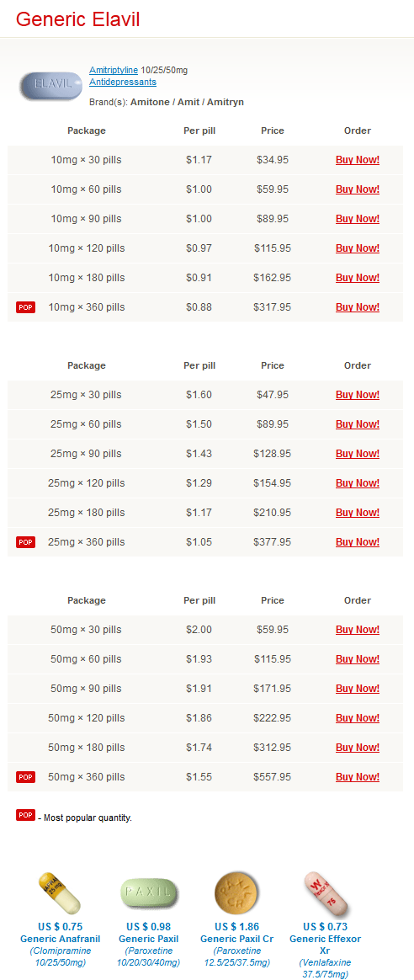Open the Effexor XR capsule image
414x980 pixels.
click(x=326, y=894)
